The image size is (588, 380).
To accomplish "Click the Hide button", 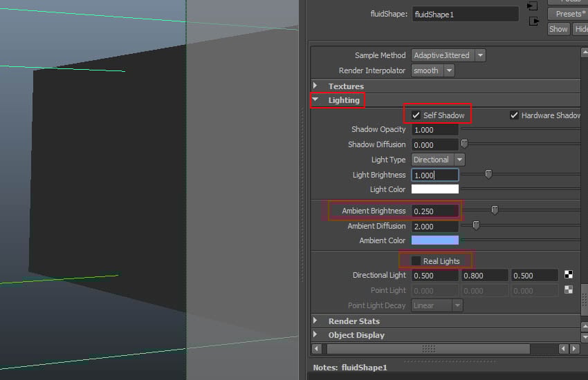I will [580, 29].
